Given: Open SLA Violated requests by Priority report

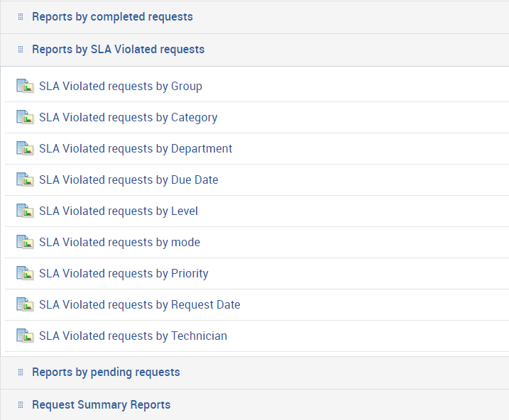Looking at the screenshot, I should (x=124, y=274).
